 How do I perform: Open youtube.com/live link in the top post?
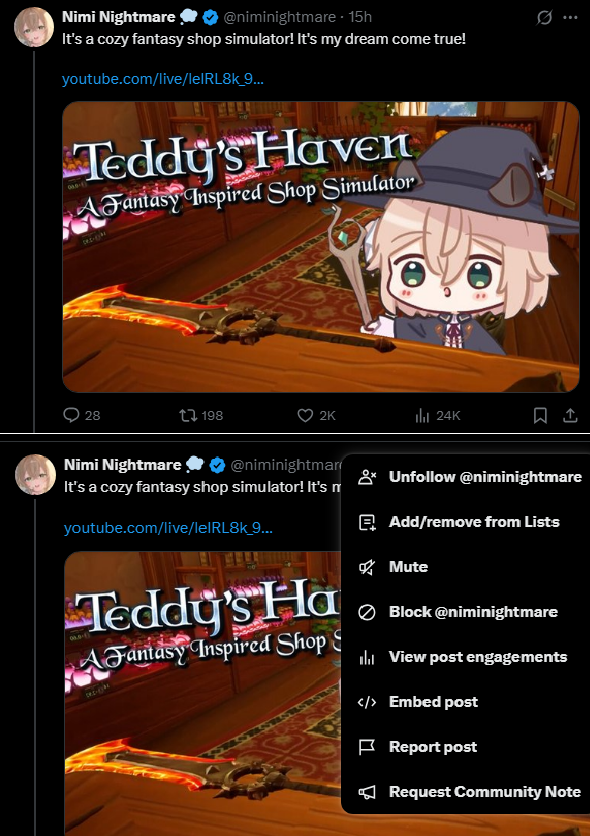(163, 79)
